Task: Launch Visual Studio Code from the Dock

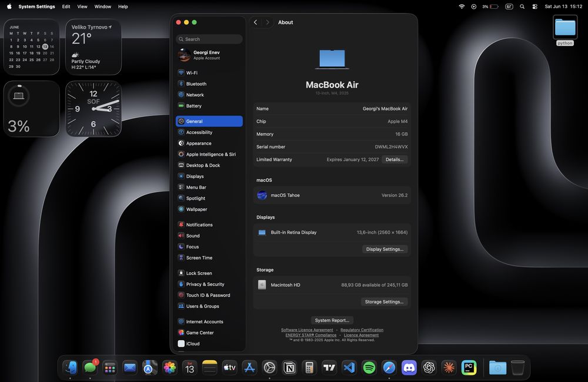Action: point(349,368)
